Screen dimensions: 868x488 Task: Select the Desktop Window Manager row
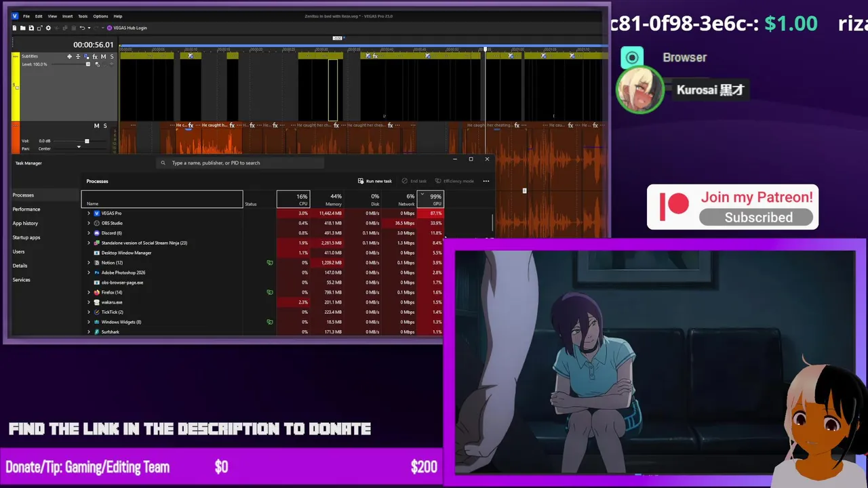point(263,253)
